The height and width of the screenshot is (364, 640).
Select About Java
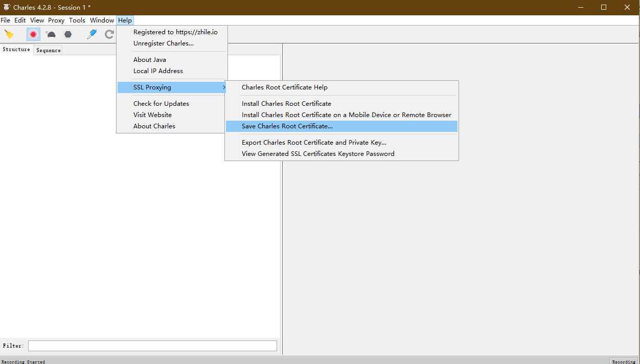coord(172,60)
